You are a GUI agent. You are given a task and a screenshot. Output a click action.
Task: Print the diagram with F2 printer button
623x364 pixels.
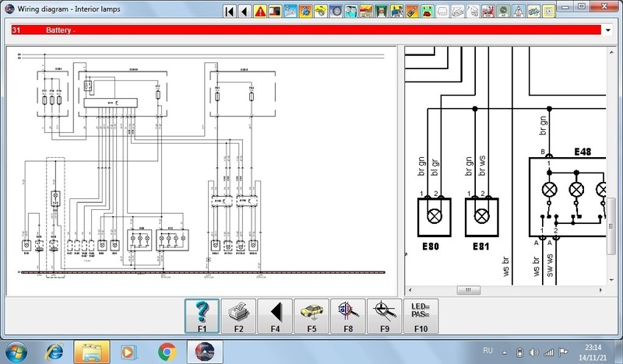coord(238,316)
